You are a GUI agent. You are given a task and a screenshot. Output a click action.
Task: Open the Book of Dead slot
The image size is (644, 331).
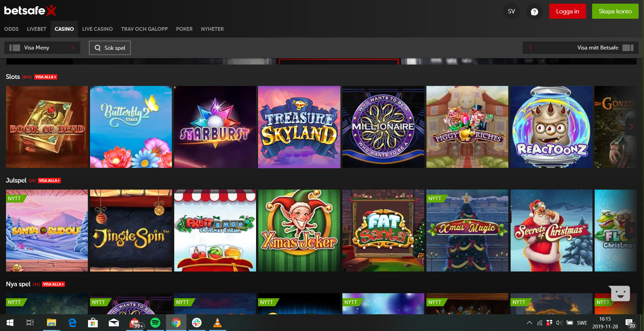pos(47,127)
